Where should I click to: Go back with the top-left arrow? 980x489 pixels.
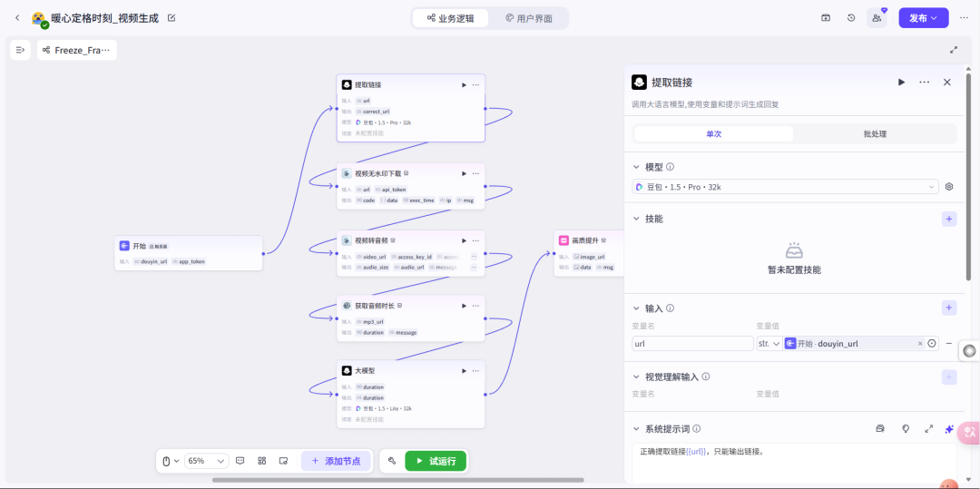(x=17, y=18)
